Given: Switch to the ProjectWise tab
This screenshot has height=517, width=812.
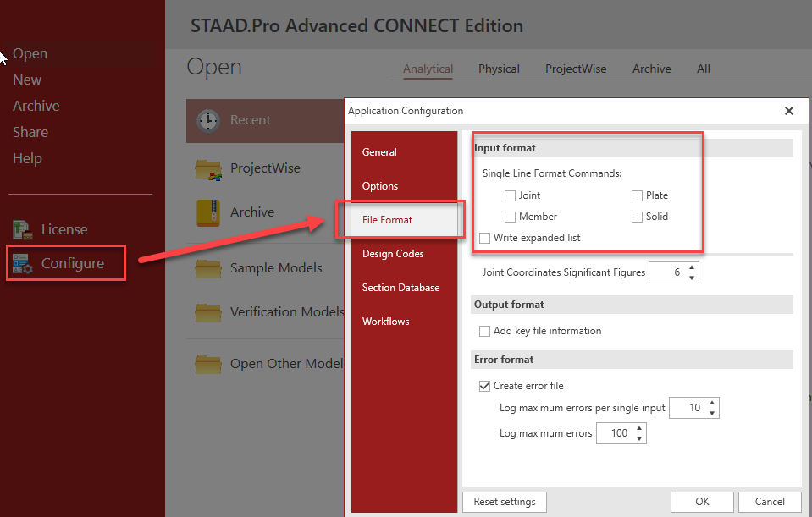Looking at the screenshot, I should 575,69.
